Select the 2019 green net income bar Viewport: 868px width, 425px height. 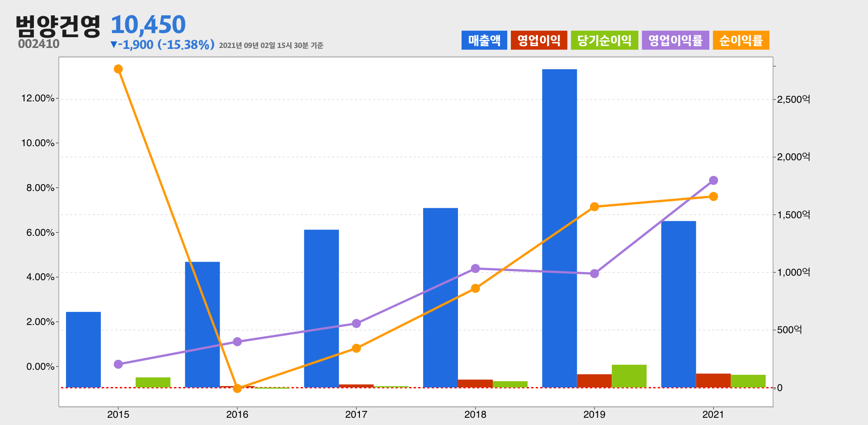(x=629, y=376)
